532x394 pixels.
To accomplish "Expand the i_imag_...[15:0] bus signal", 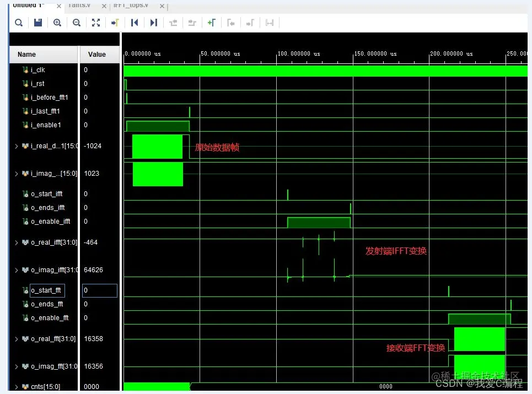I will coord(17,174).
